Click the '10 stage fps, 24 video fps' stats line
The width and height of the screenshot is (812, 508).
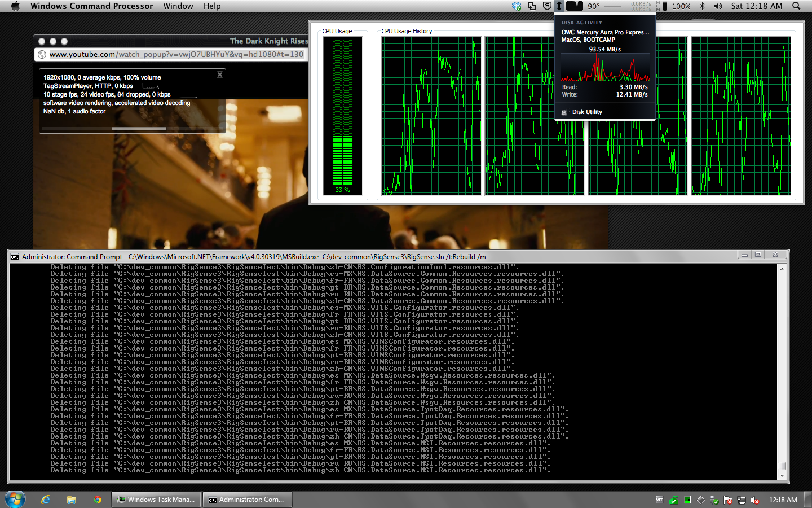click(x=107, y=94)
